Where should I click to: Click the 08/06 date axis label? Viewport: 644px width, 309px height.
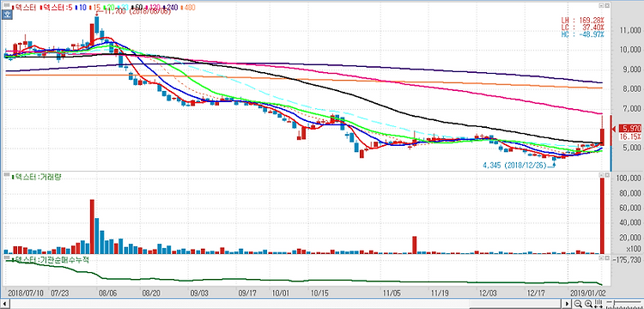[x=108, y=294]
